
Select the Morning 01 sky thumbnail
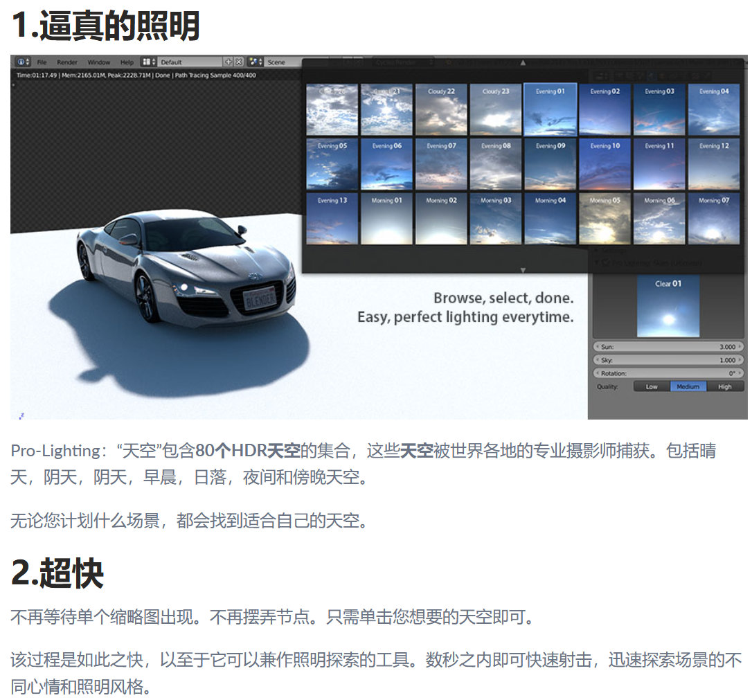386,219
